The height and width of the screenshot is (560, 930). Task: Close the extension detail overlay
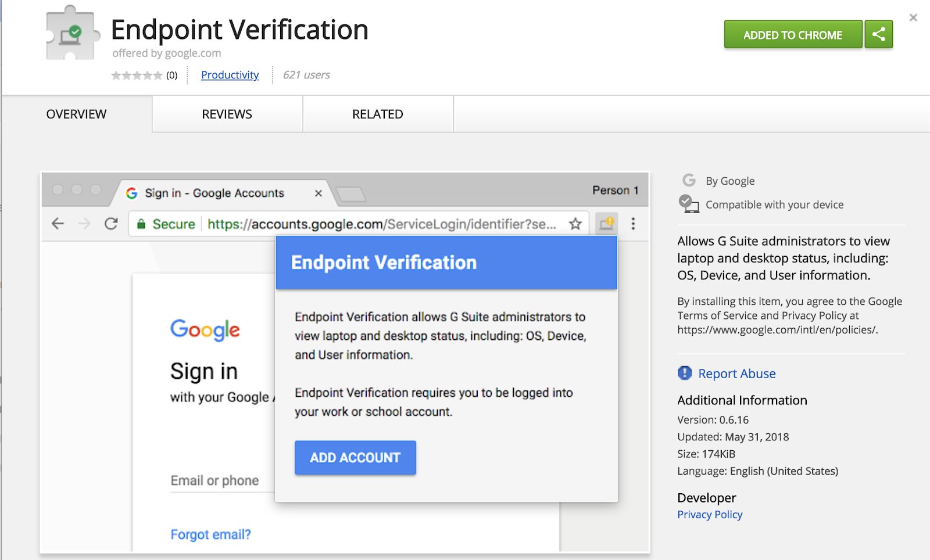point(913,17)
